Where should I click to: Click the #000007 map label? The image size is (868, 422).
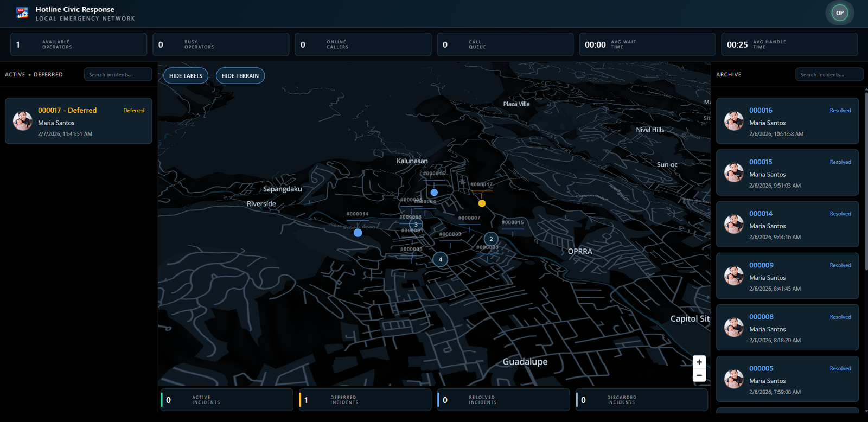[469, 218]
